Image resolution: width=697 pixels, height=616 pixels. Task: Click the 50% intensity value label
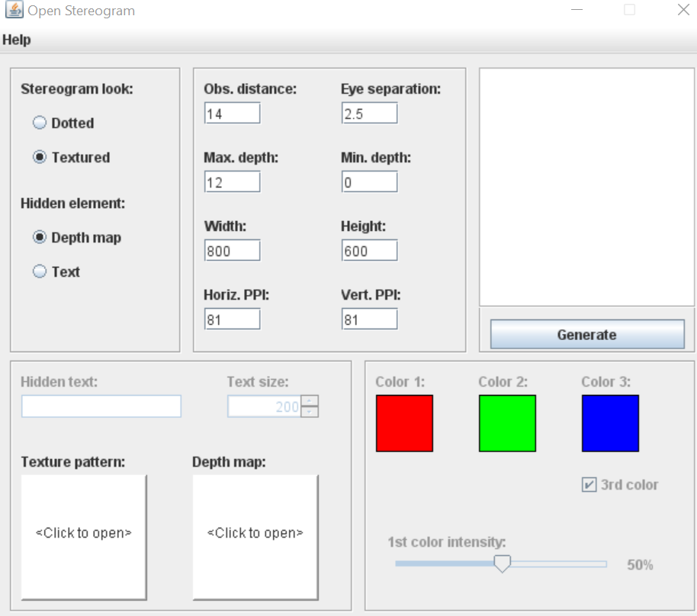pos(640,565)
